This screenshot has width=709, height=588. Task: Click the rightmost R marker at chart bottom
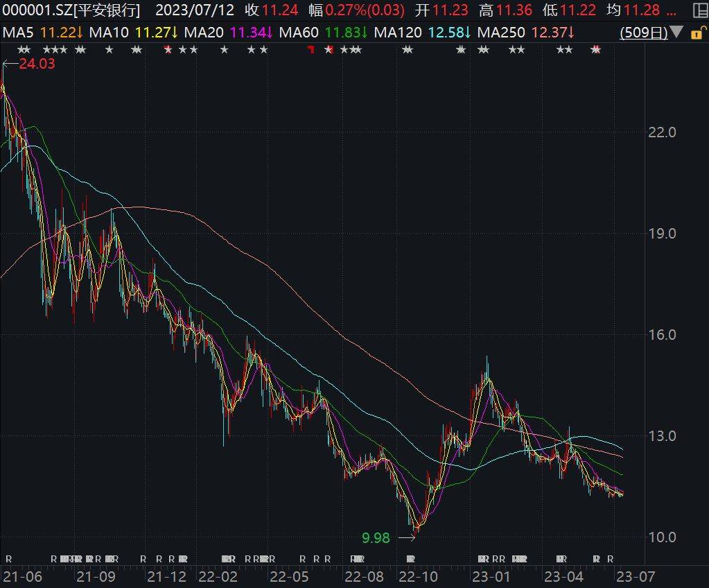pyautogui.click(x=610, y=559)
